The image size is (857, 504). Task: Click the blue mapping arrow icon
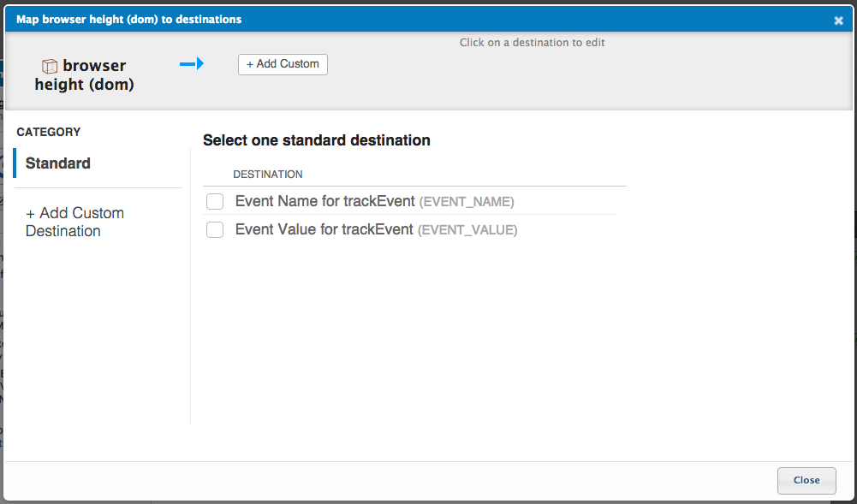pyautogui.click(x=191, y=63)
